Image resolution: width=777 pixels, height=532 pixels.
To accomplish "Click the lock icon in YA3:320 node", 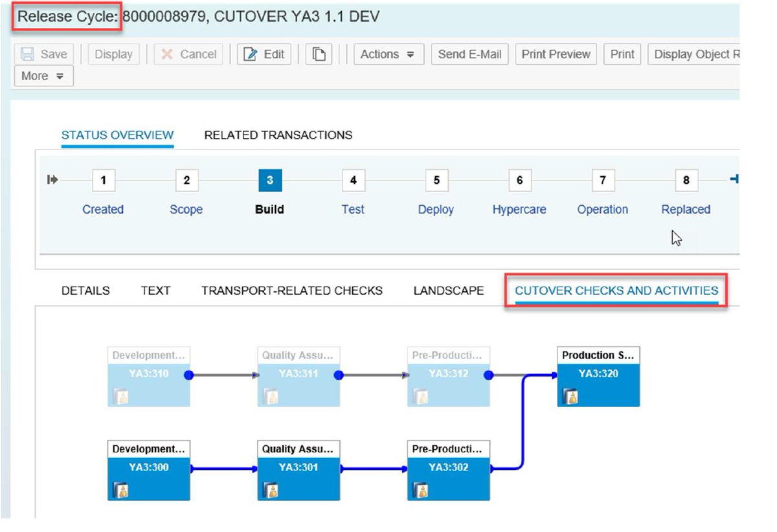I will (570, 397).
